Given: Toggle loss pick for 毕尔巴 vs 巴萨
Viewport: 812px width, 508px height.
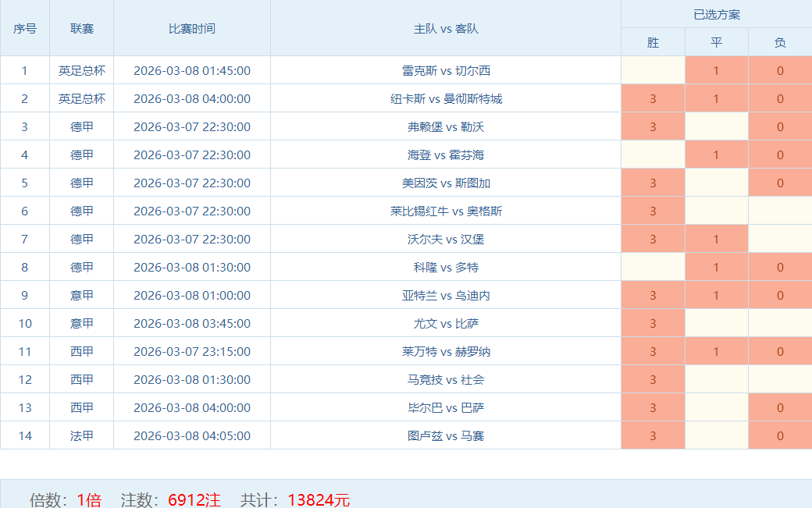Looking at the screenshot, I should [x=779, y=407].
